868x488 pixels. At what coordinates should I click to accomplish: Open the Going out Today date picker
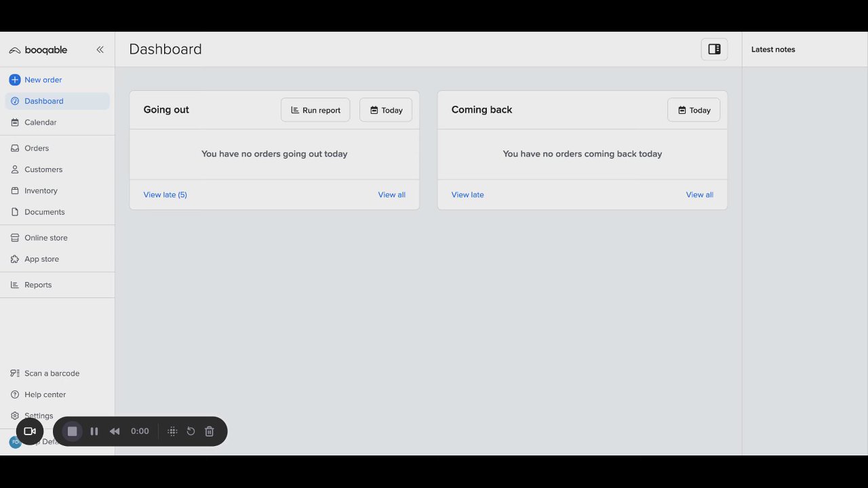click(386, 110)
